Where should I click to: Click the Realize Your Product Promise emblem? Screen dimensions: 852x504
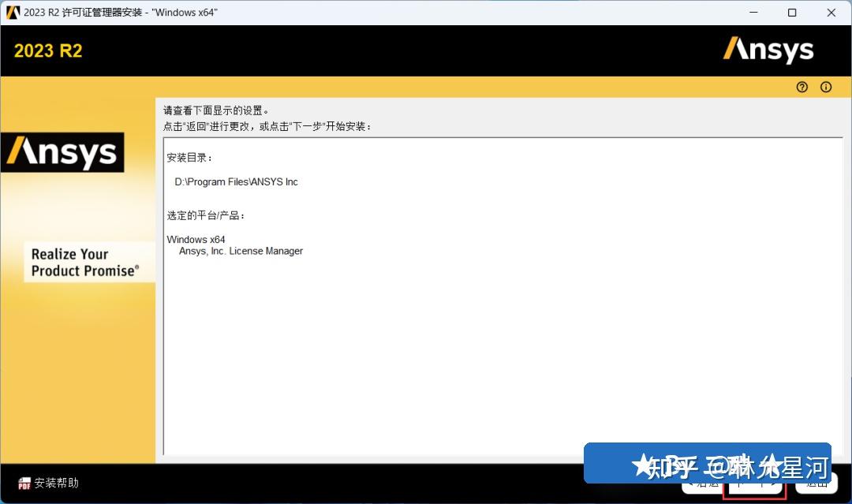(88, 261)
